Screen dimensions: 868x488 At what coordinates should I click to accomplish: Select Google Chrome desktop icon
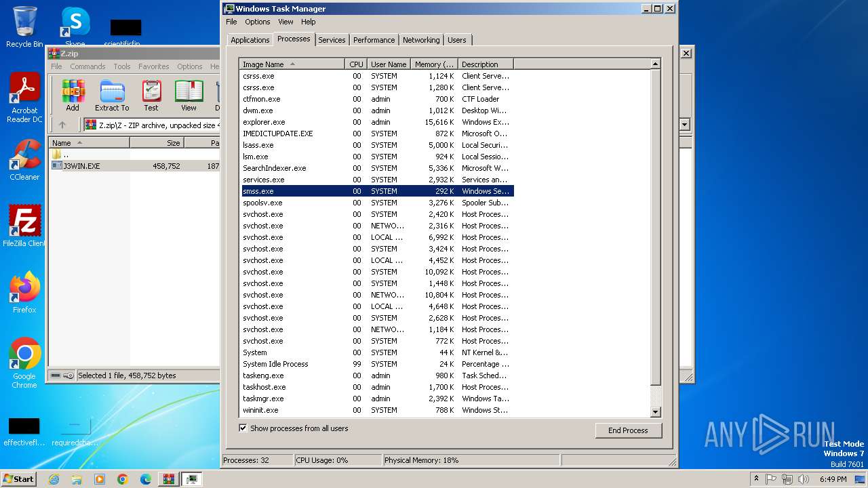pyautogui.click(x=24, y=363)
